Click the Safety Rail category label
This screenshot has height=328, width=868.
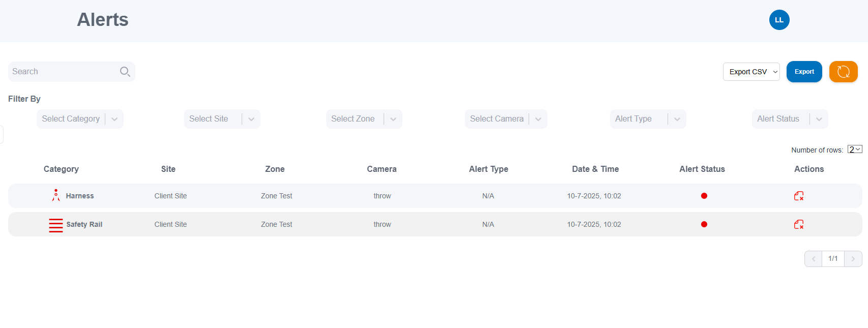[x=84, y=224]
